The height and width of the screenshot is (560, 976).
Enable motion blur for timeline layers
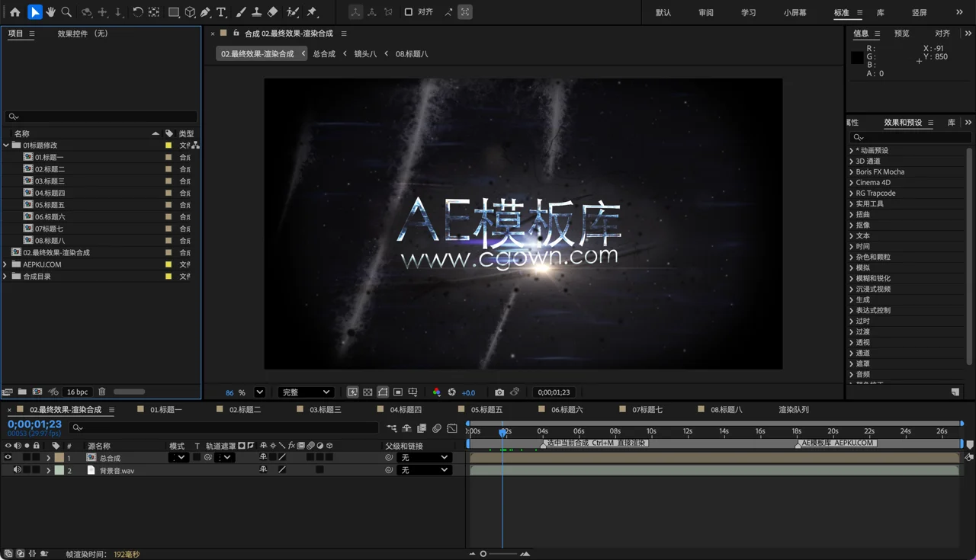click(437, 428)
